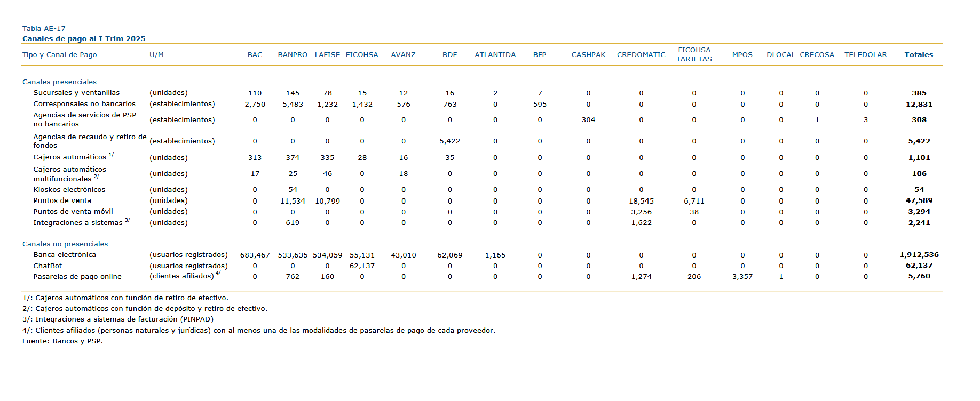This screenshot has width=980, height=401.
Task: Click the BANPRO integraciones value 619
Action: click(293, 223)
